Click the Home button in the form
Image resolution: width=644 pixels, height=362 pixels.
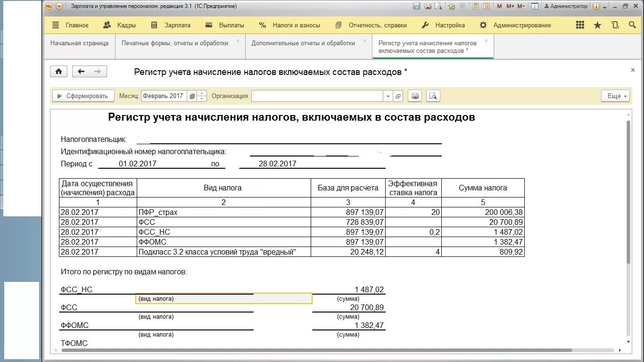pyautogui.click(x=58, y=72)
